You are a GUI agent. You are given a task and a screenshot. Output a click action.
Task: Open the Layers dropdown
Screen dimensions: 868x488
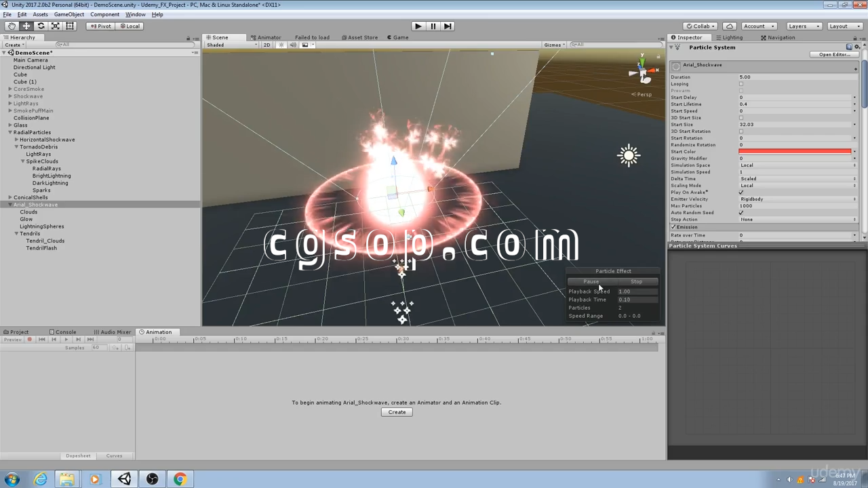(804, 26)
